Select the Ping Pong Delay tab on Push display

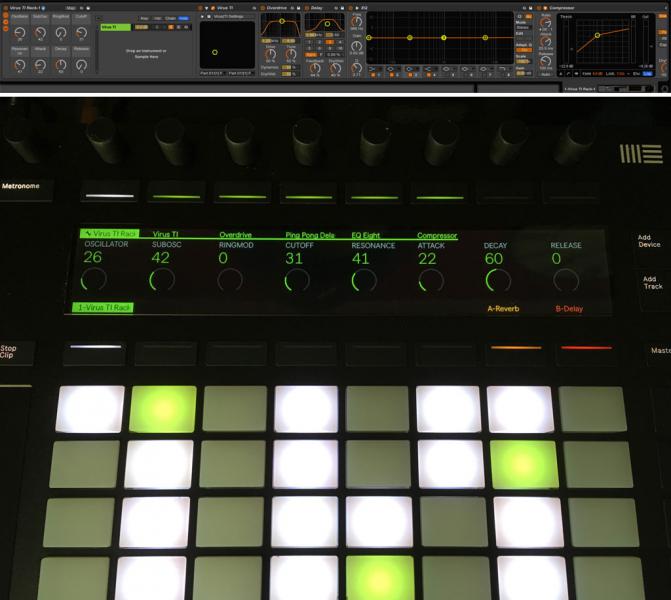(310, 235)
